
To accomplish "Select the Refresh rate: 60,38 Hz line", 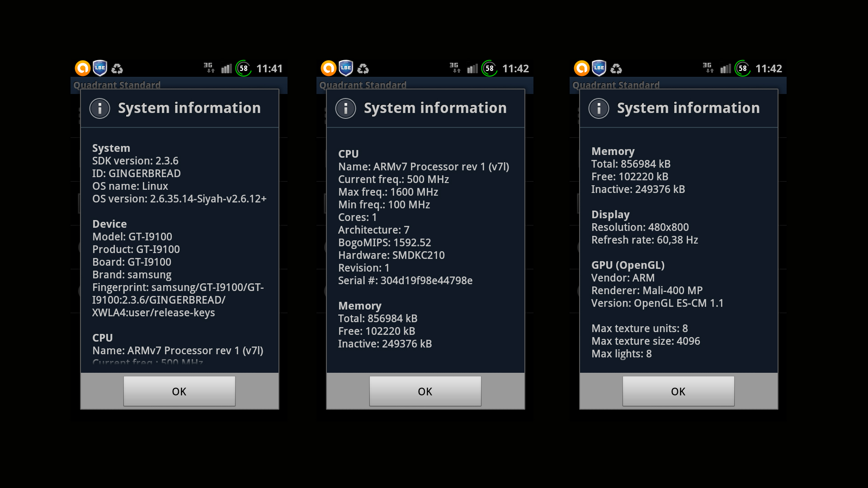I will point(645,240).
